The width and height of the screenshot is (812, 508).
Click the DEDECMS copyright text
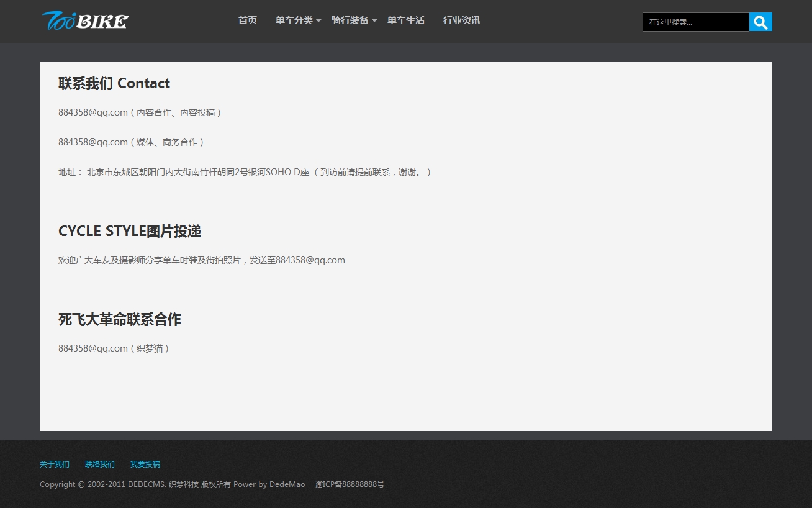(172, 484)
